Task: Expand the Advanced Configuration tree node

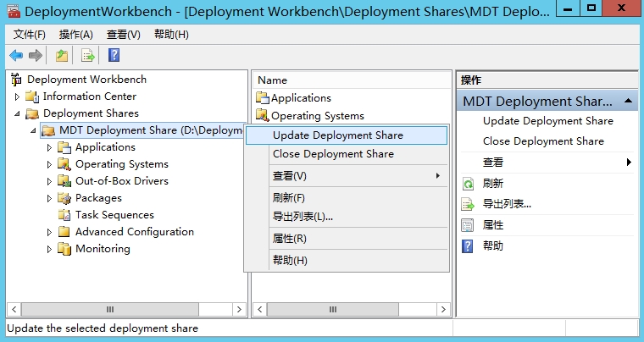Action: 49,232
